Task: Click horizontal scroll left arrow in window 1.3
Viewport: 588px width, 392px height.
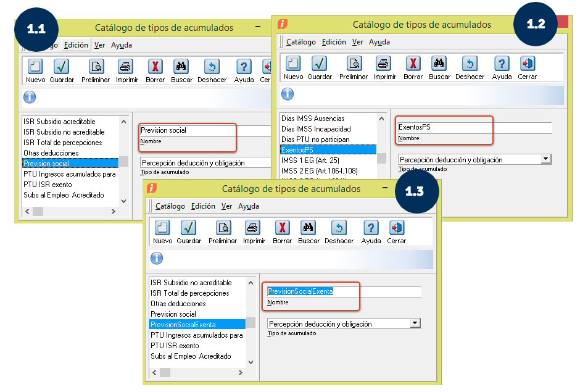Action: coord(154,372)
